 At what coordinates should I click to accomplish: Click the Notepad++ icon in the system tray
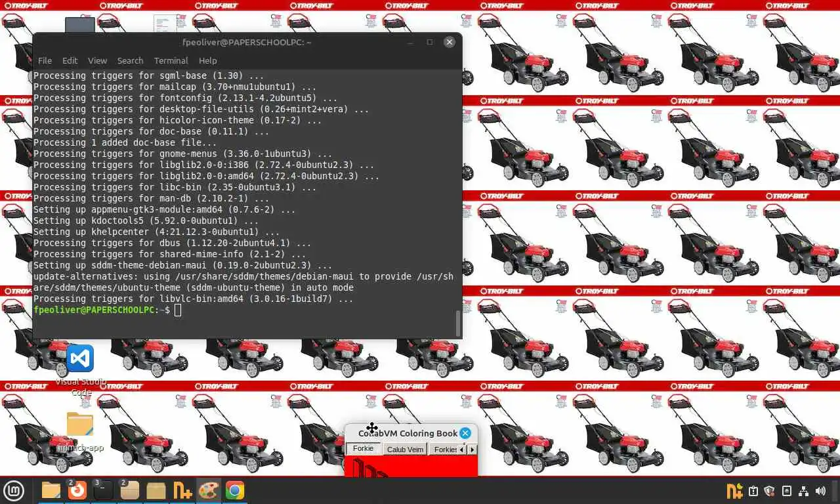pos(734,490)
